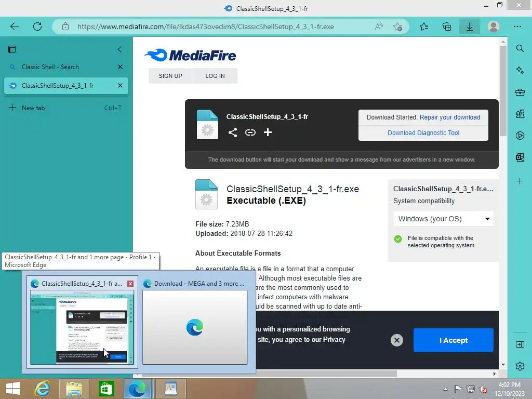Open the Copilot sparkle sidebar icon
Screen dimensions: 532x399
pos(520,70)
